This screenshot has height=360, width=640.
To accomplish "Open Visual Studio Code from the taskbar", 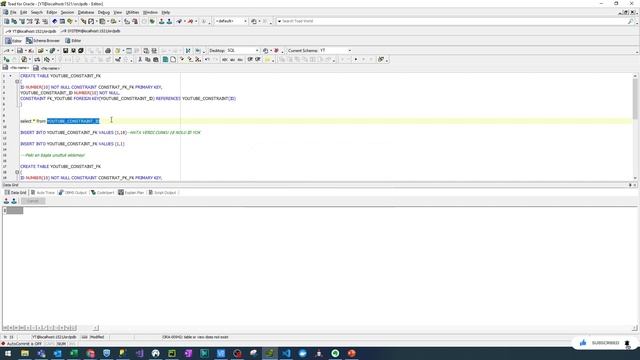I will click(x=286, y=353).
